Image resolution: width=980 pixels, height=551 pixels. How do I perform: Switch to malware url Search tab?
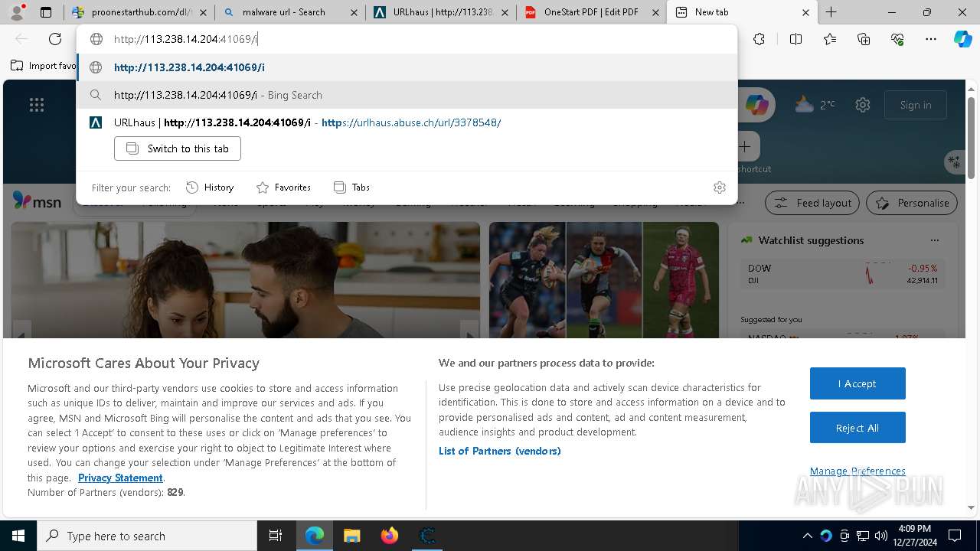pos(290,12)
